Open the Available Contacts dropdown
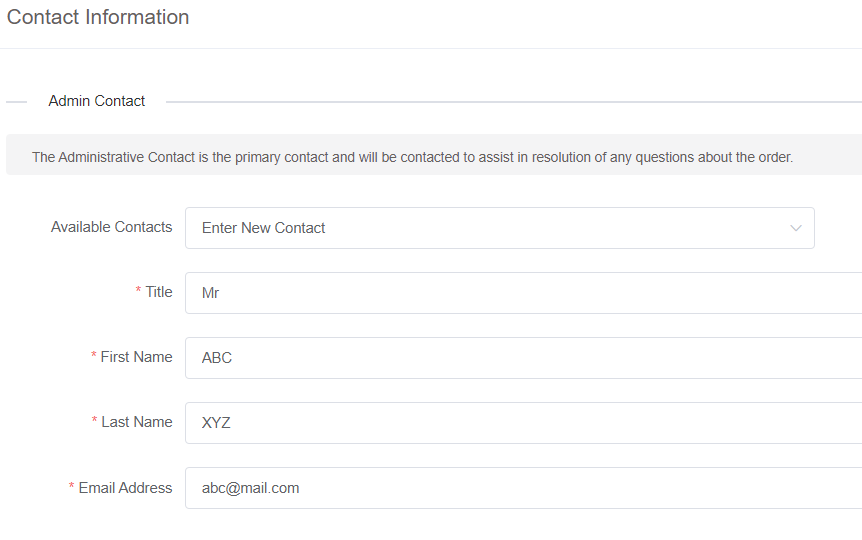This screenshot has width=862, height=540. point(498,228)
